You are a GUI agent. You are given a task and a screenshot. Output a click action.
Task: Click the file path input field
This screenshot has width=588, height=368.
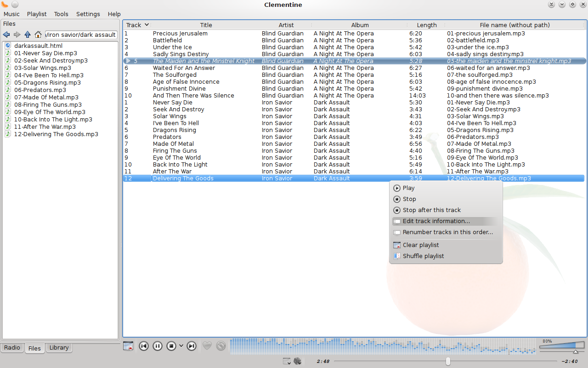pos(81,34)
